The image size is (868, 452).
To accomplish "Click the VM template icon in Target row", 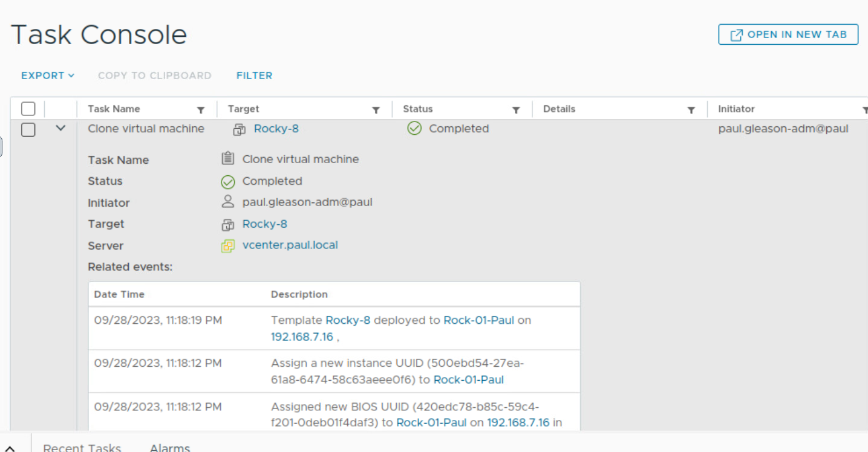I will point(227,225).
